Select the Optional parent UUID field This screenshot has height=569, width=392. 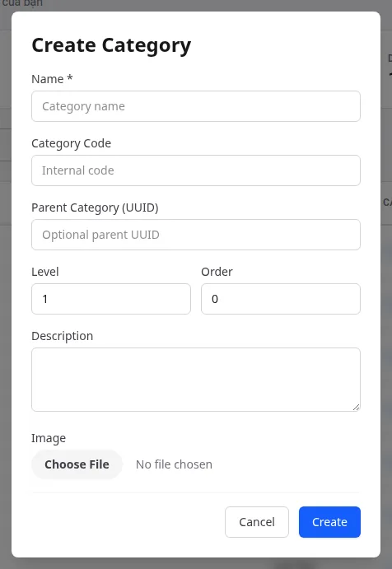[x=196, y=235]
